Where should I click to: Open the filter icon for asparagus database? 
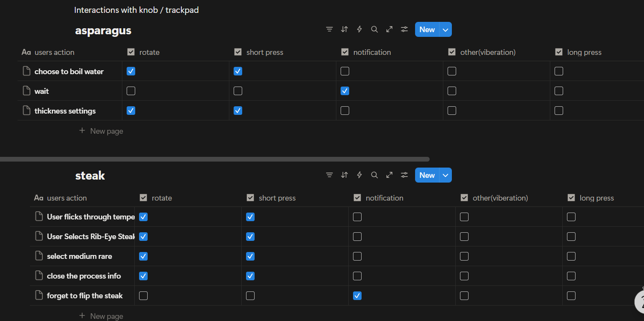pos(329,30)
